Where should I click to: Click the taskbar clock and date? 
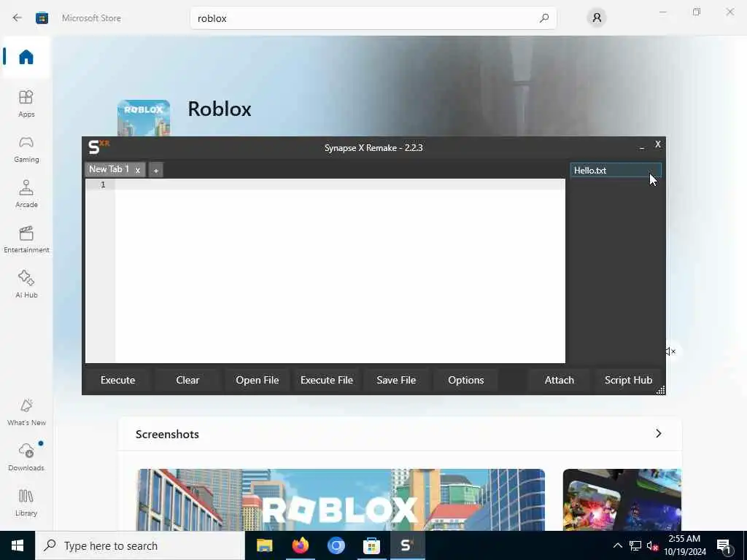[684, 545]
